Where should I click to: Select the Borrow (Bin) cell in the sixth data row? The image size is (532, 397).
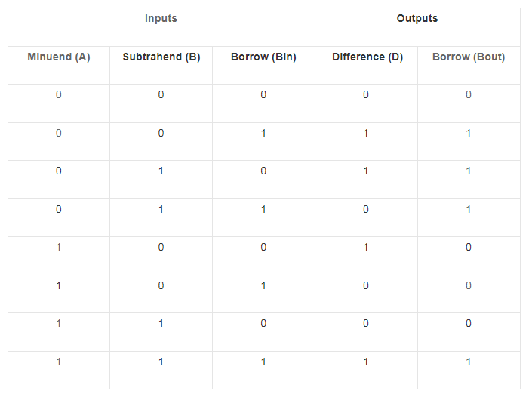(263, 286)
